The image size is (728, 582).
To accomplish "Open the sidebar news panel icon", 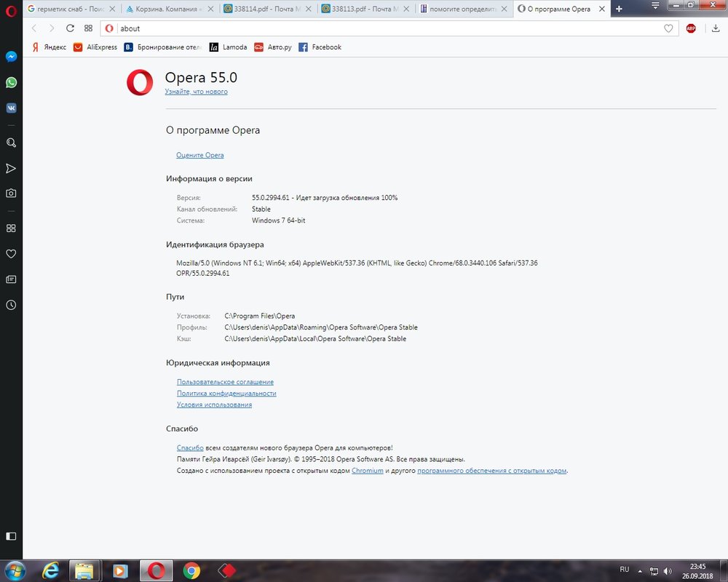I will (x=11, y=279).
